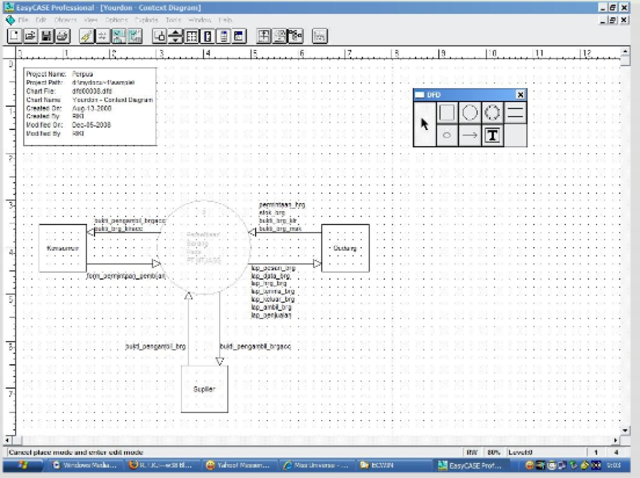Viewport: 640px width, 478px height.
Task: Click the horizontal scrollbar right arrow
Action: pos(616,440)
